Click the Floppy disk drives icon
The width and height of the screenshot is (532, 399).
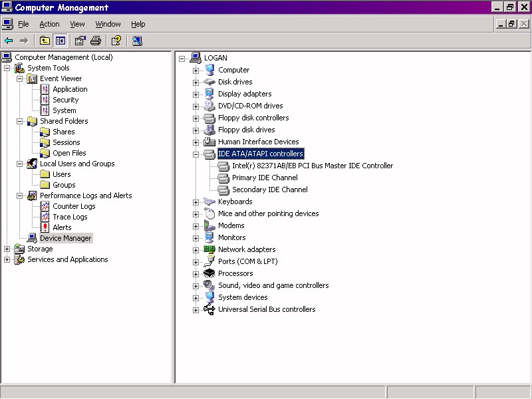209,130
